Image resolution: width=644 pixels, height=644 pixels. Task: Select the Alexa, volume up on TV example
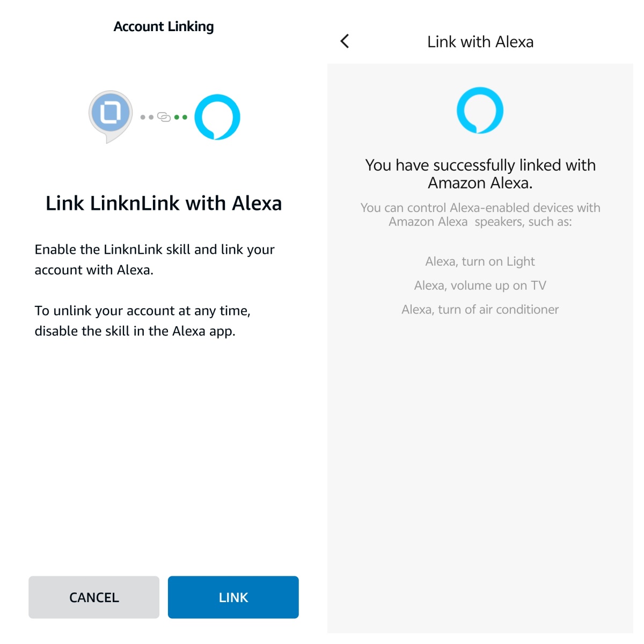(x=480, y=286)
